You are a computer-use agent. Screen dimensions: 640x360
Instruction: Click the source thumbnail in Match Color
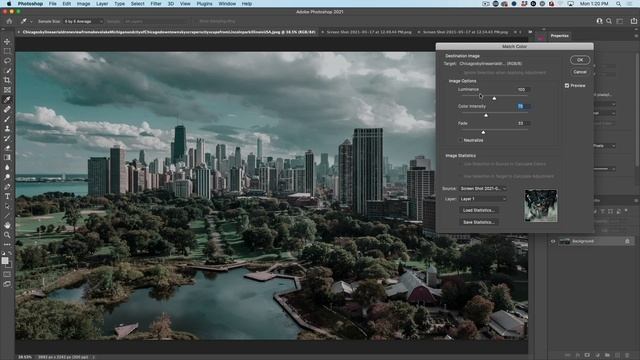point(541,206)
